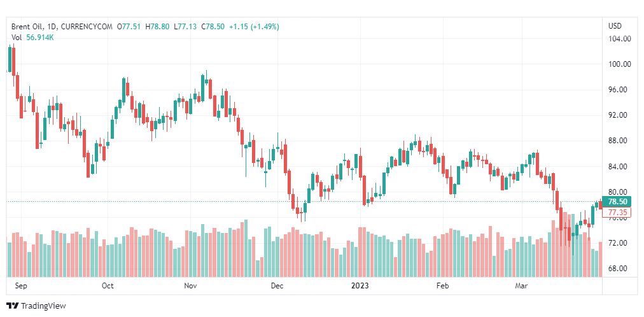Viewport: 644px width, 317px height.
Task: Click the red 77.35 price tag
Action: pos(618,212)
